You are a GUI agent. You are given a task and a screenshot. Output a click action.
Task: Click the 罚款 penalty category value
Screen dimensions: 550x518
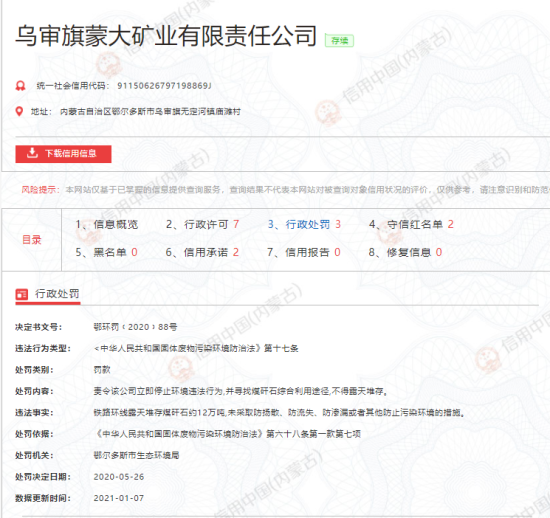click(x=102, y=370)
